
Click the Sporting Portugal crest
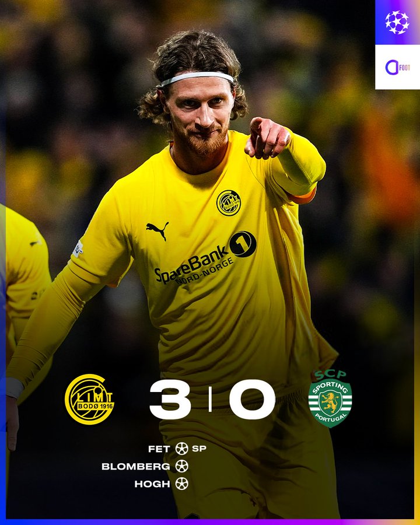click(x=330, y=398)
